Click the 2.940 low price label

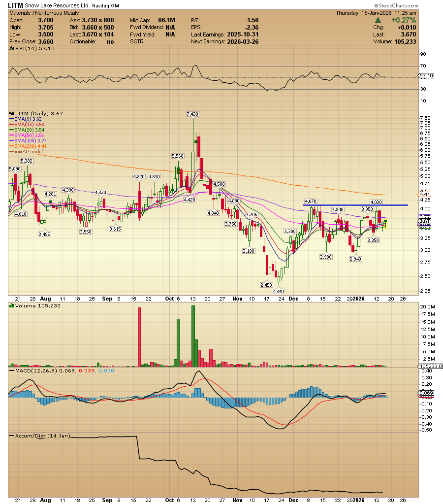(x=355, y=259)
